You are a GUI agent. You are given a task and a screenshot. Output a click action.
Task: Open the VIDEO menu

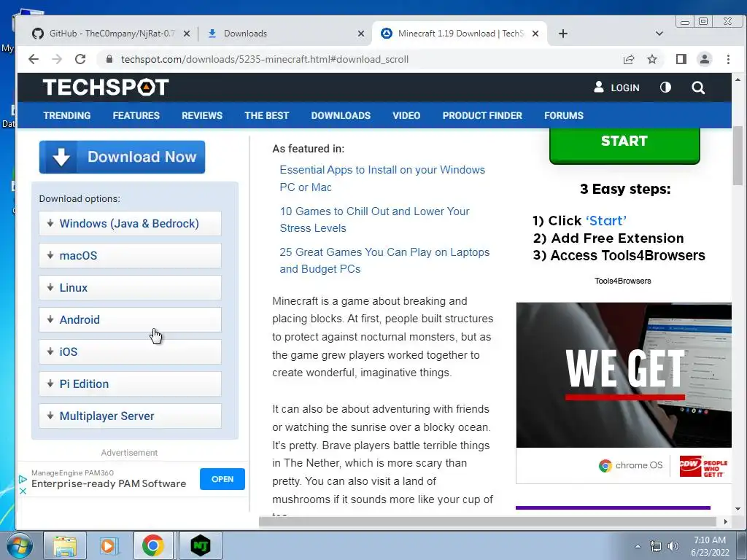point(406,115)
